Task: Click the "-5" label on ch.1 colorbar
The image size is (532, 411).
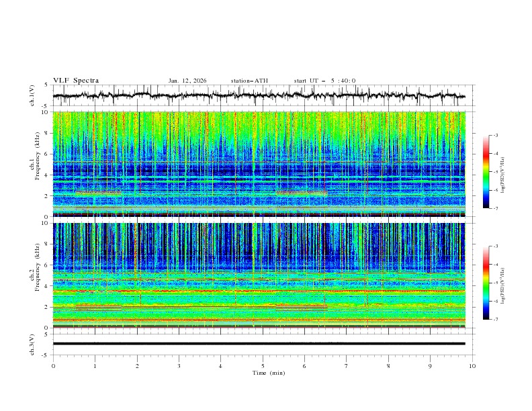Action: coord(495,172)
